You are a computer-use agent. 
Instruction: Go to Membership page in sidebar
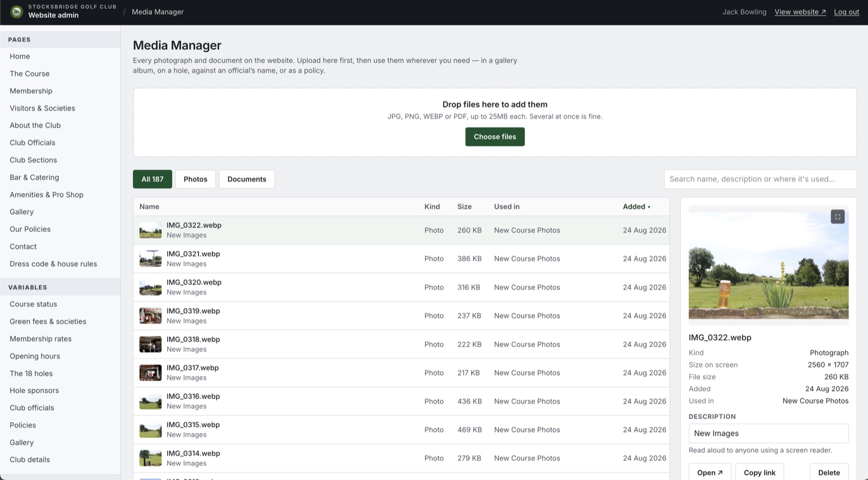tap(31, 91)
